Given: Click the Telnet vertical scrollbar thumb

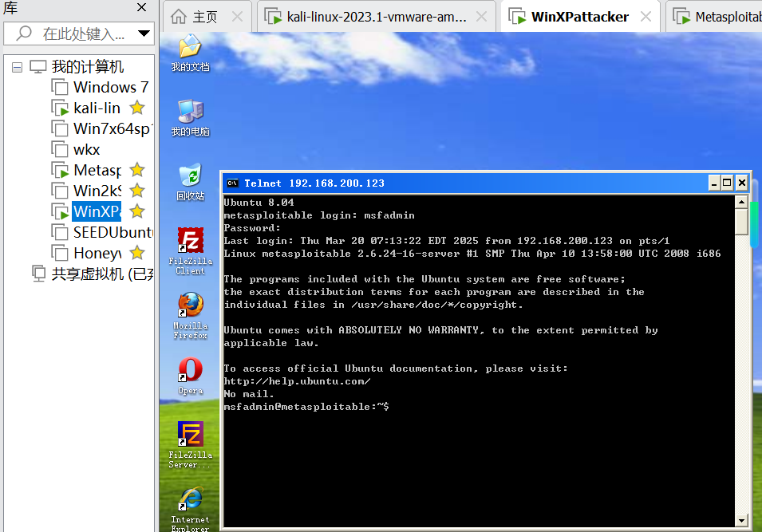Looking at the screenshot, I should (x=741, y=222).
